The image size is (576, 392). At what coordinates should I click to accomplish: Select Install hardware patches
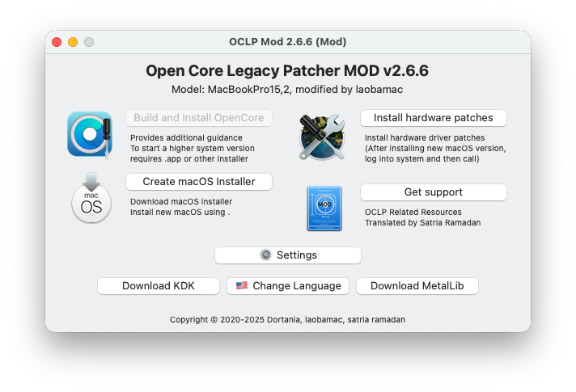pos(433,118)
